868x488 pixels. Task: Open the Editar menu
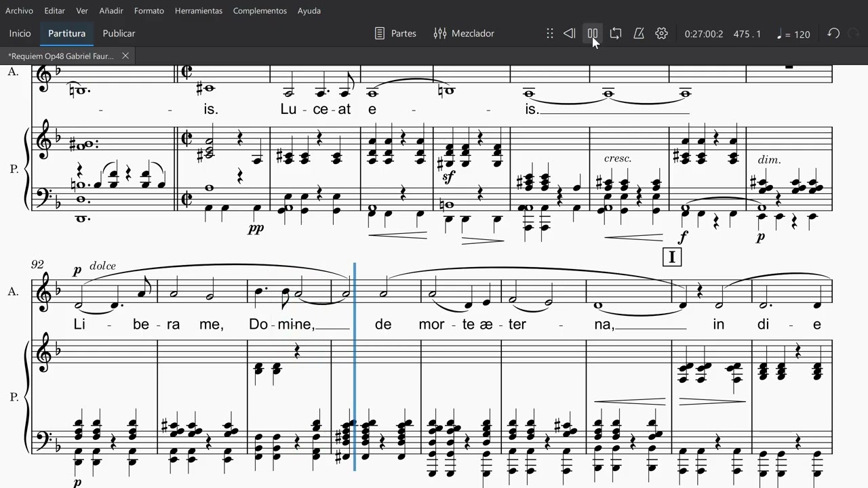pos(55,11)
